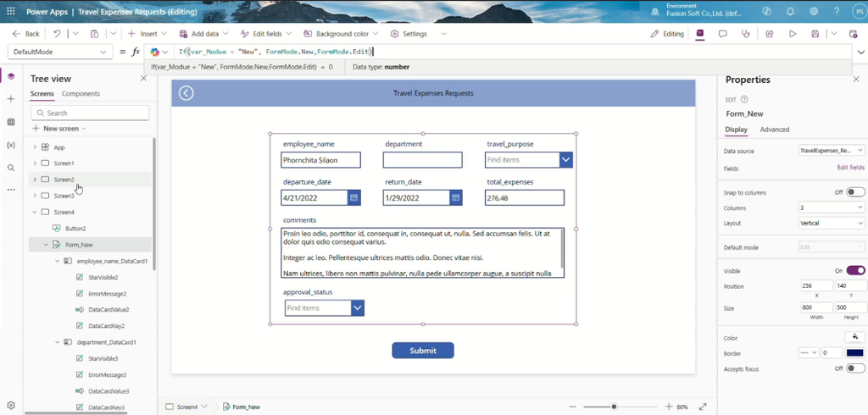Image resolution: width=868 pixels, height=415 pixels.
Task: Toggle the Visible switch off
Action: 855,270
